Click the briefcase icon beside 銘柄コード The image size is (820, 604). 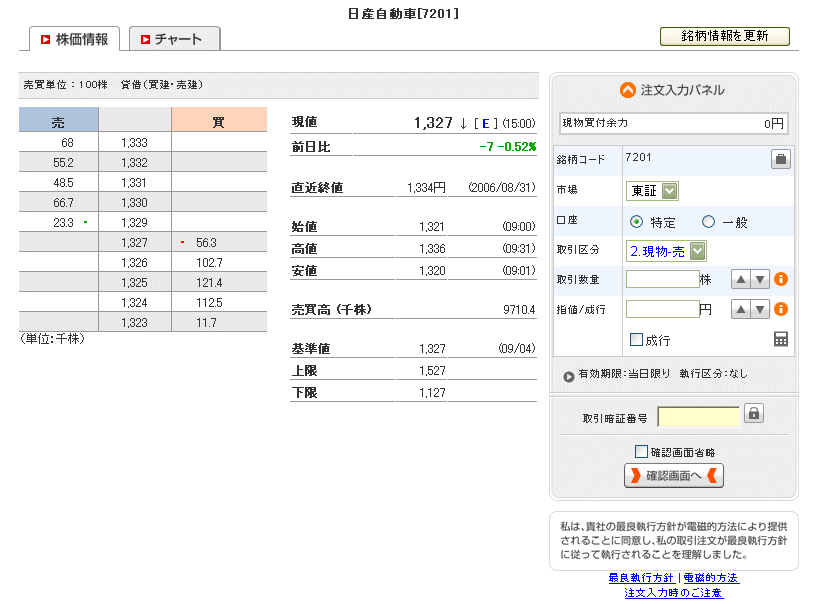[780, 159]
